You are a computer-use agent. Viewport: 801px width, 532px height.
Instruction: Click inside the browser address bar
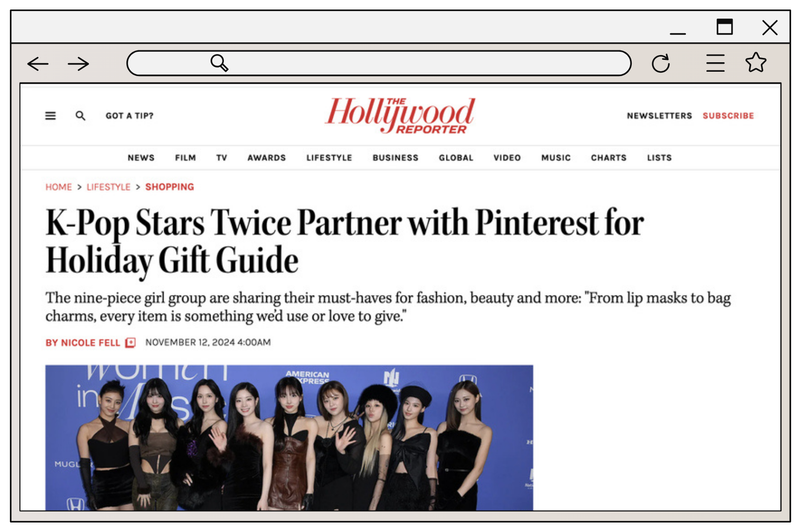click(x=379, y=62)
